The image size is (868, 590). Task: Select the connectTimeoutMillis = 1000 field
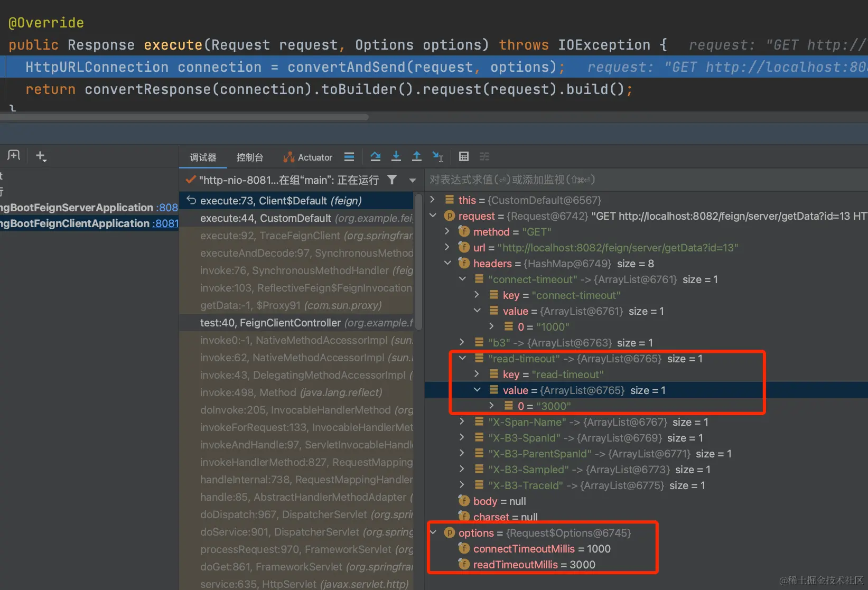click(x=646, y=549)
